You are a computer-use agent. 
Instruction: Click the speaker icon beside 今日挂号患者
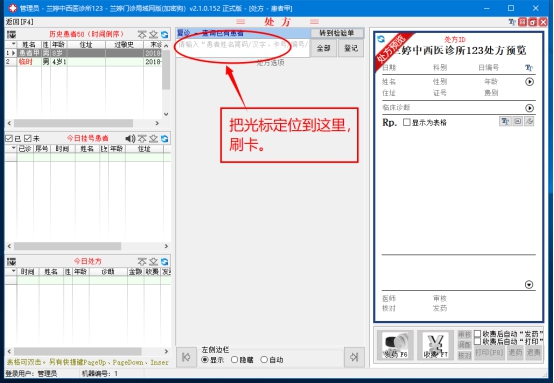click(x=130, y=138)
